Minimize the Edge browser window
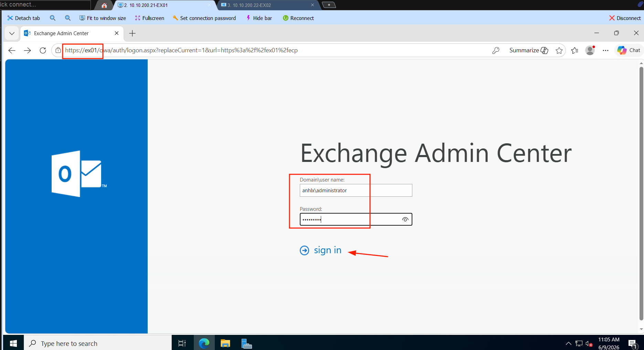The width and height of the screenshot is (644, 350). pyautogui.click(x=597, y=33)
